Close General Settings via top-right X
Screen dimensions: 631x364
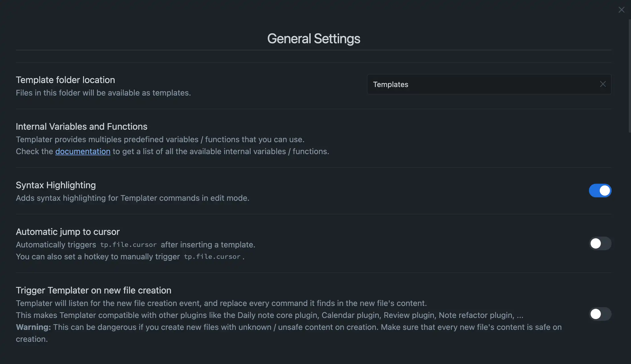click(622, 9)
